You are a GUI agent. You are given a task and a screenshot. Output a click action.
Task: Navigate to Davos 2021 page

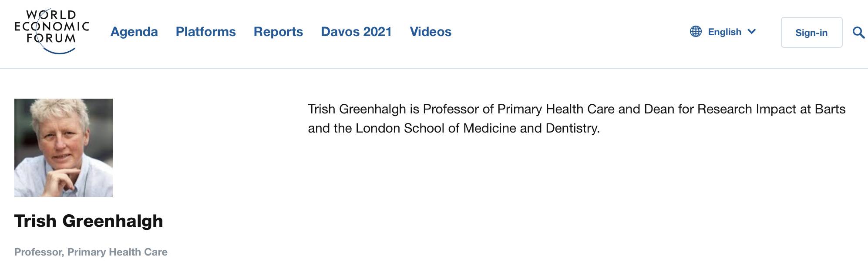click(x=356, y=32)
